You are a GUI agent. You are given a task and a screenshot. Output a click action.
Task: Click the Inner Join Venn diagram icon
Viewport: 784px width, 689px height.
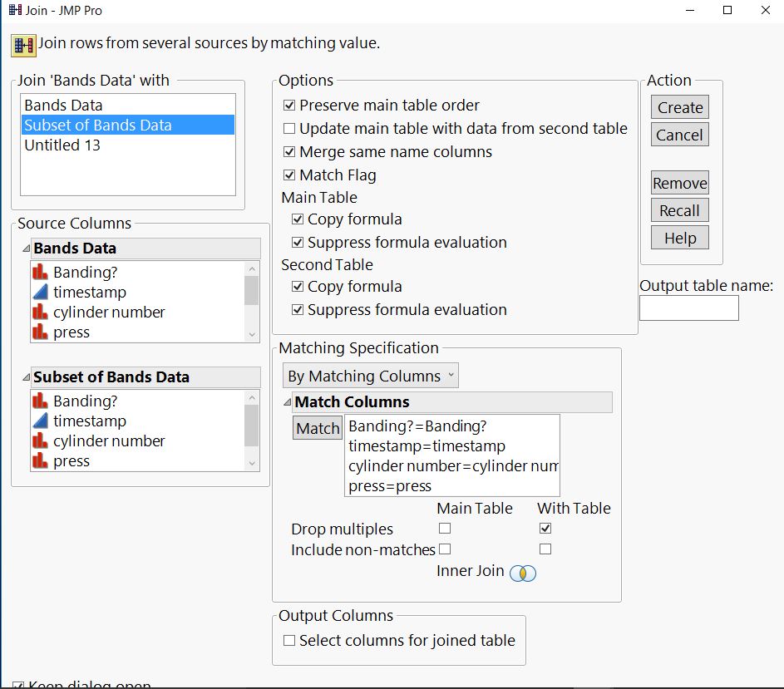[523, 573]
